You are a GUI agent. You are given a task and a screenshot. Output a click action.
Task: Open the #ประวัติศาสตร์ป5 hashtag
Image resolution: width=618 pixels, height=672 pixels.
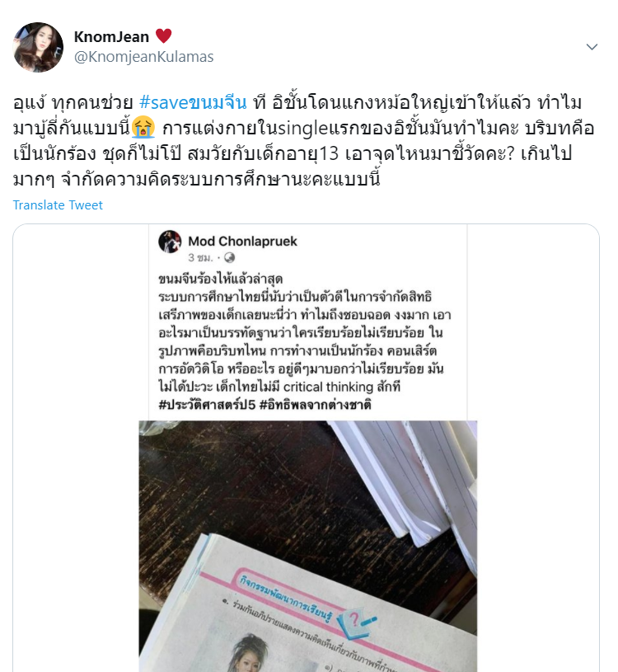click(x=207, y=405)
